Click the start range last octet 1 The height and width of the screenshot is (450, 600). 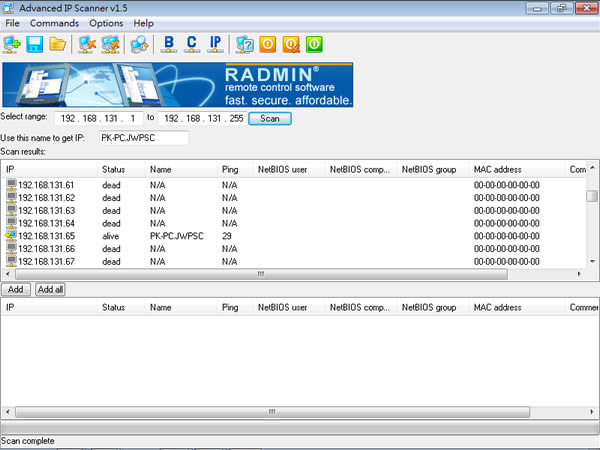coord(132,119)
